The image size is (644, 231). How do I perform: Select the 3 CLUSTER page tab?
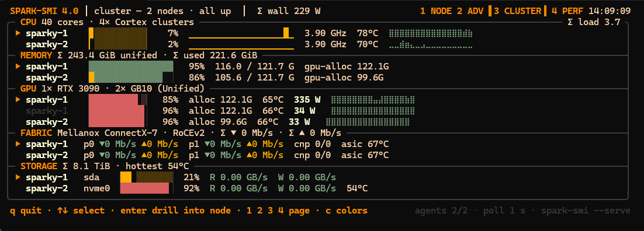click(x=518, y=11)
